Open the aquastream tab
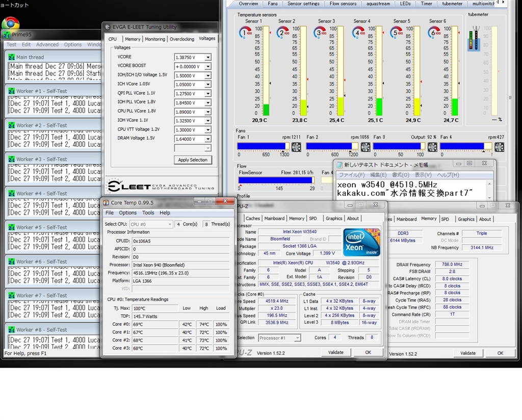The width and height of the screenshot is (522, 420). tap(378, 4)
